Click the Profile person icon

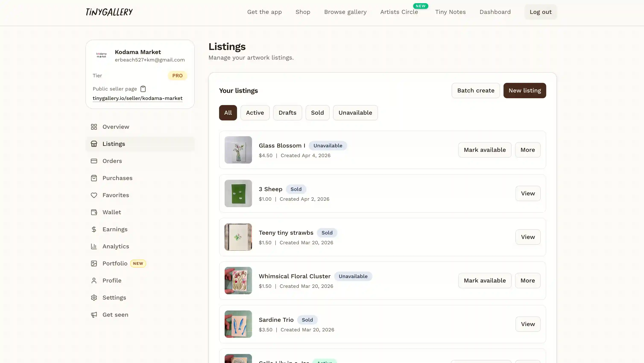pos(94,281)
